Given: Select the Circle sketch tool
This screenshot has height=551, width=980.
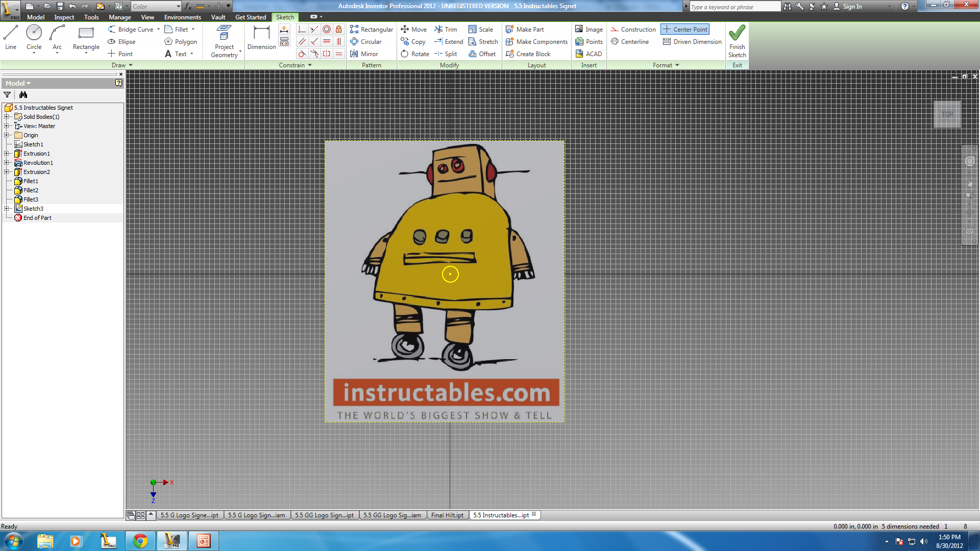Looking at the screenshot, I should pyautogui.click(x=34, y=38).
